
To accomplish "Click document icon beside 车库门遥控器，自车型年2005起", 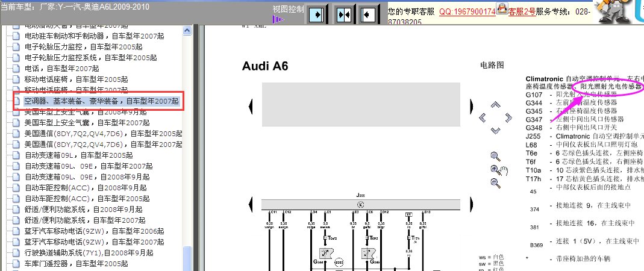I will tap(16, 264).
